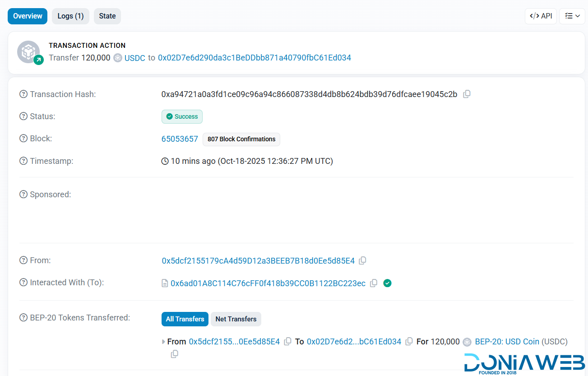Copy the token transfer sender address
This screenshot has height=376, width=588.
tap(287, 342)
